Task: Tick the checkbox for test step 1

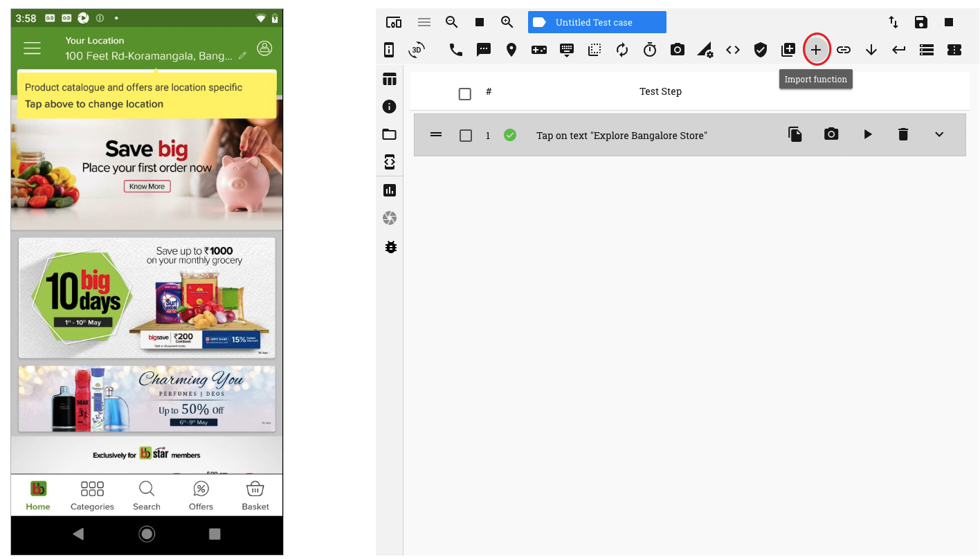Action: [x=466, y=136]
